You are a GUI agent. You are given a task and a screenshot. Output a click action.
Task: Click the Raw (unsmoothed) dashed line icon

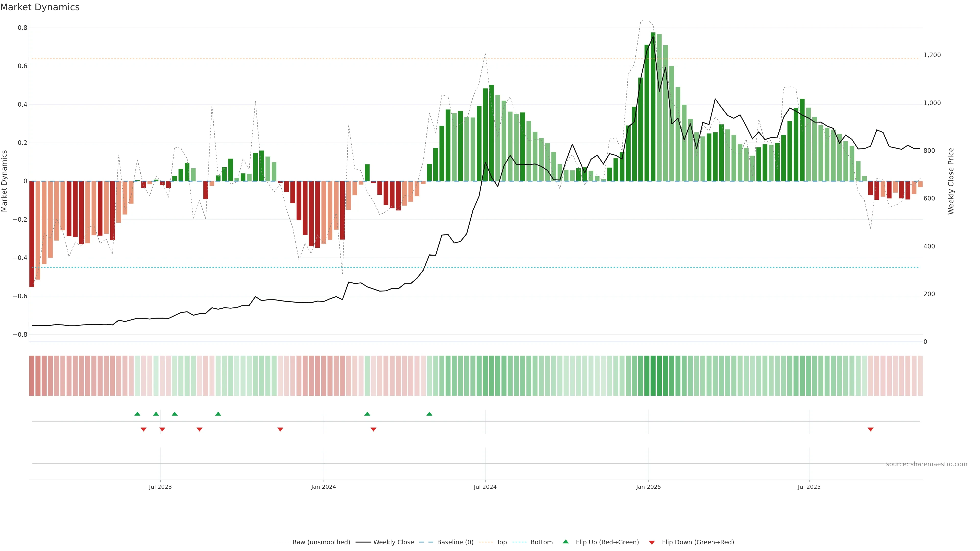coord(281,542)
